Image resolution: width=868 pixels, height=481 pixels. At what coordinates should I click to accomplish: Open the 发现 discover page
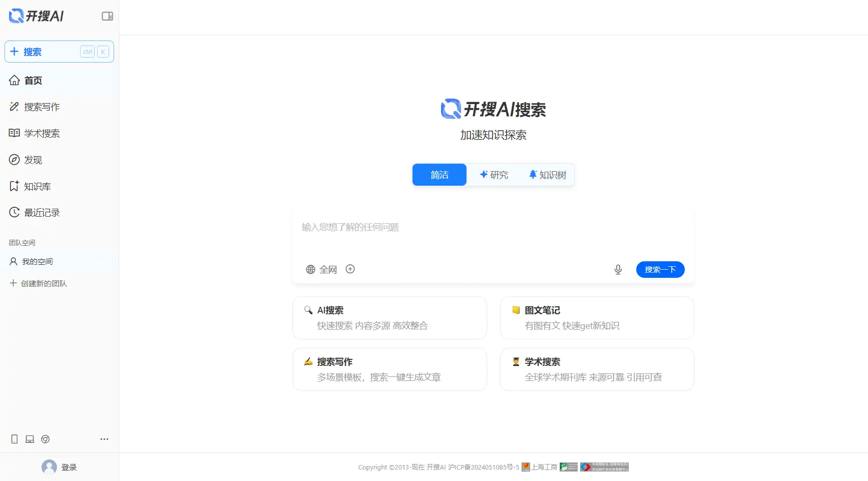(59, 160)
